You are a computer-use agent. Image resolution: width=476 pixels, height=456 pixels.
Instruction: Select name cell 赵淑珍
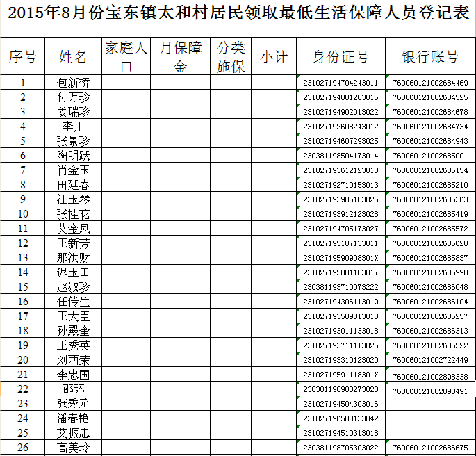(73, 286)
